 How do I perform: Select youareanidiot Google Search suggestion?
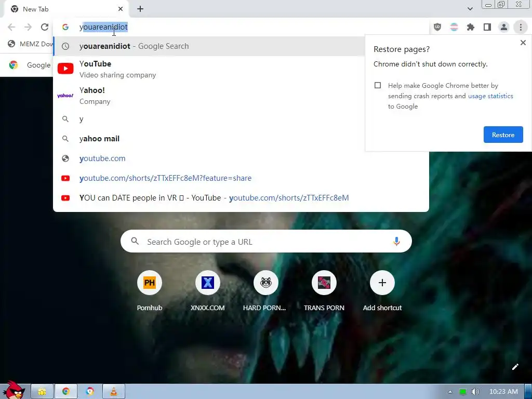209,46
